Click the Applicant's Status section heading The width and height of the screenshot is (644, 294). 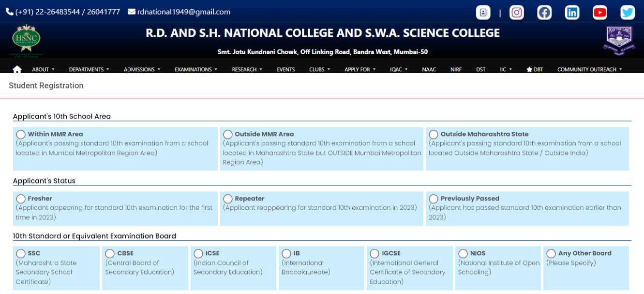coord(44,181)
